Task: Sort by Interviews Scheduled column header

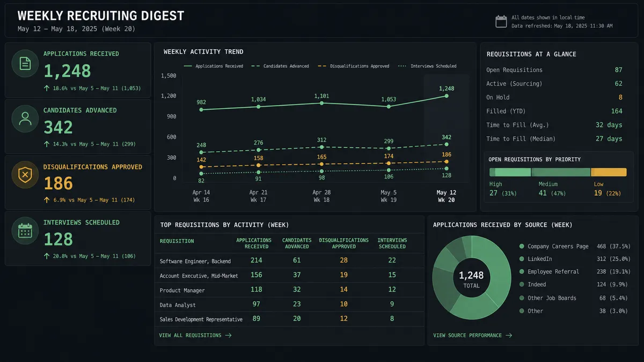Action: click(x=392, y=243)
